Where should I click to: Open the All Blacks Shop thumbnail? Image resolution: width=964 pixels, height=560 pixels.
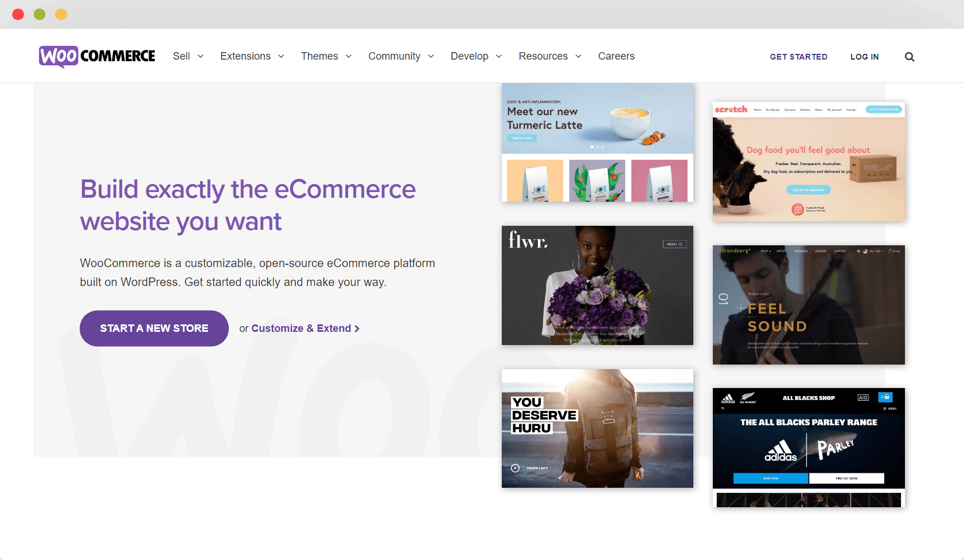(809, 448)
